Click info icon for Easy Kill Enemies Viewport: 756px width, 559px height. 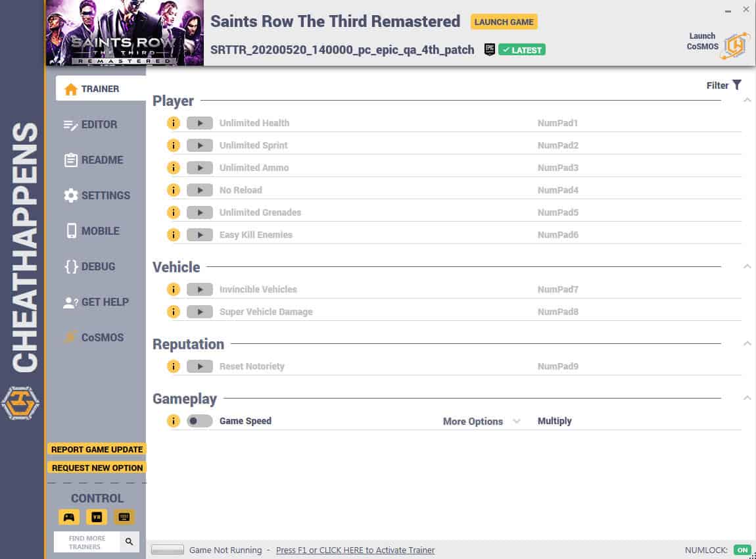point(173,235)
